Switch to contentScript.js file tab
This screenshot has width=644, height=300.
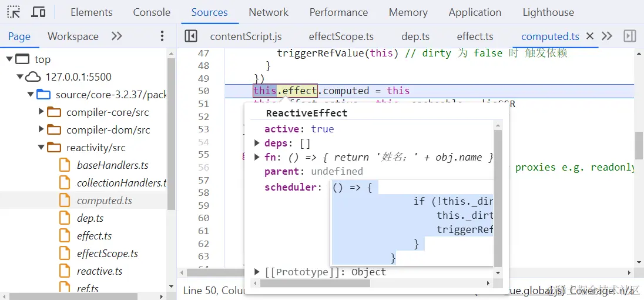(x=246, y=36)
